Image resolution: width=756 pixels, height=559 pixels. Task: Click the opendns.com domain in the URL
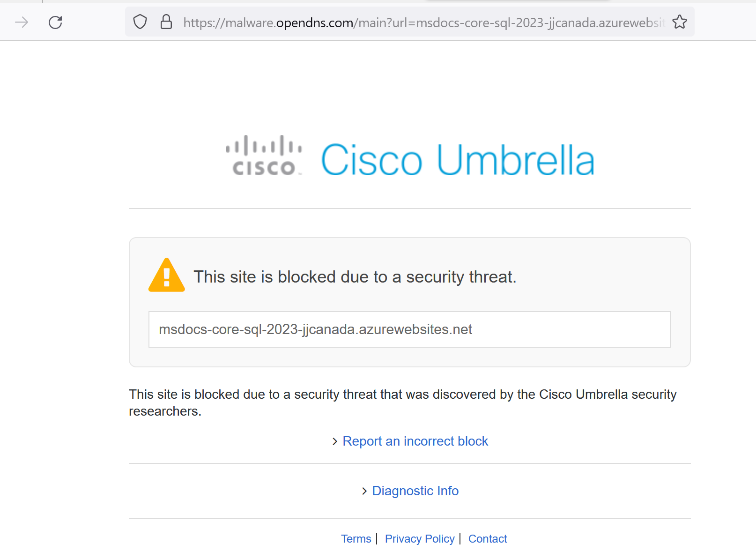[315, 22]
